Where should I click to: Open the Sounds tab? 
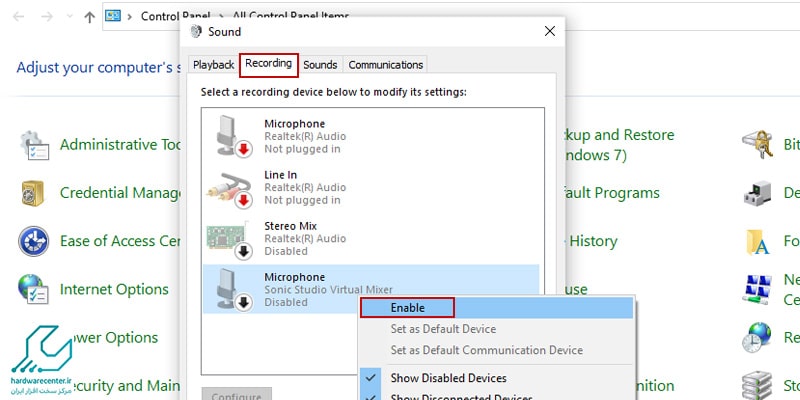click(320, 65)
